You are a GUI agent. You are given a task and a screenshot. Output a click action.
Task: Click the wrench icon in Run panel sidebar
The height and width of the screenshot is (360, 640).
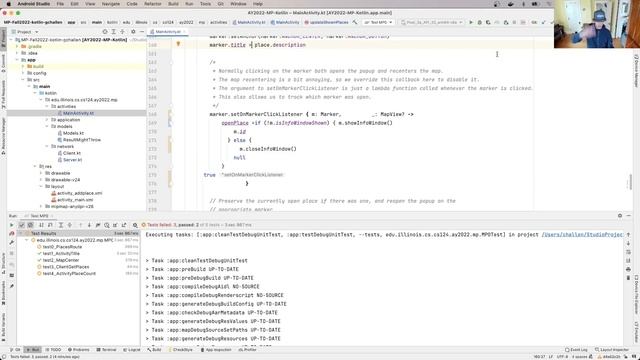pos(12,242)
